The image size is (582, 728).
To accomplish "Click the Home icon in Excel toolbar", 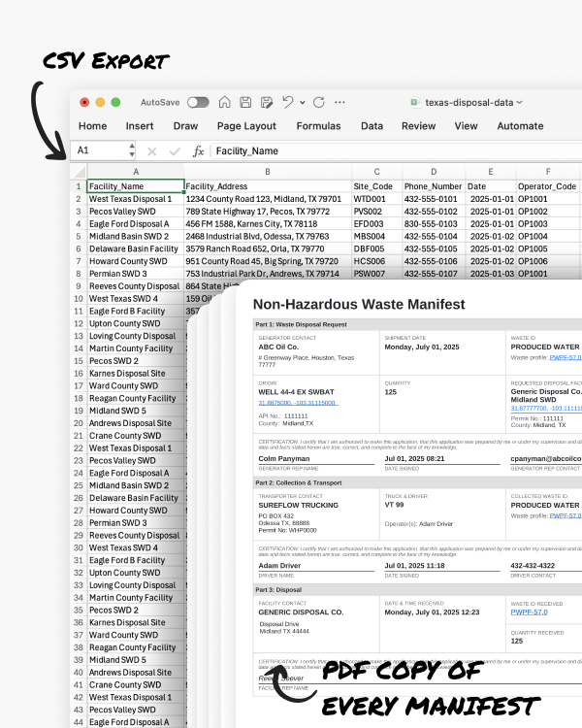I will [x=225, y=102].
